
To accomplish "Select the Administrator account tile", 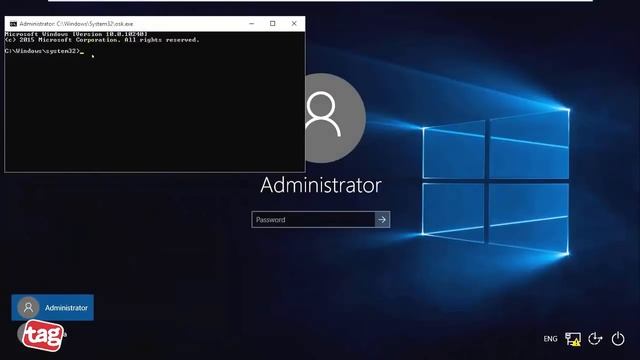I will tap(53, 307).
